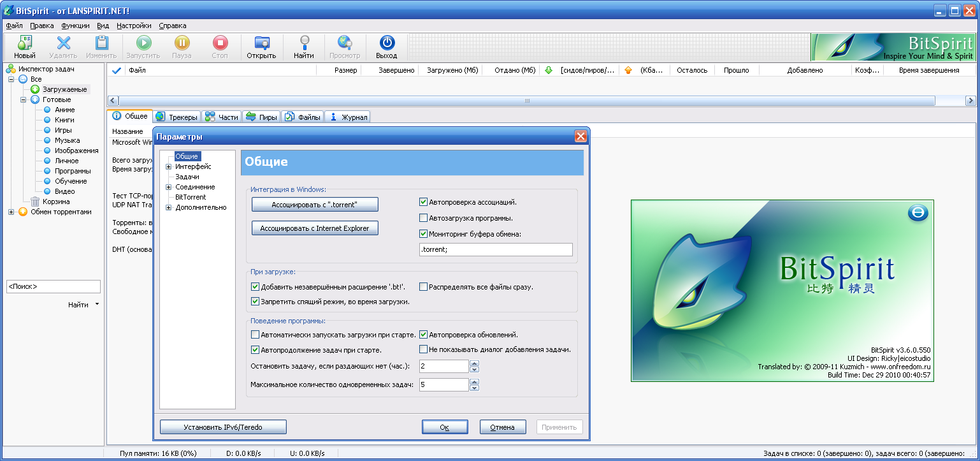Collapse the Готовые tree node

(x=23, y=99)
